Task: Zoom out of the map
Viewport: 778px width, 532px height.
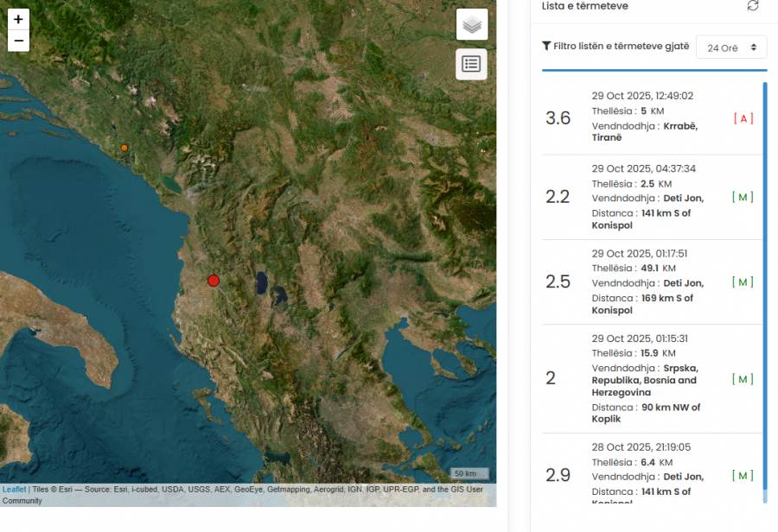Action: point(18,41)
